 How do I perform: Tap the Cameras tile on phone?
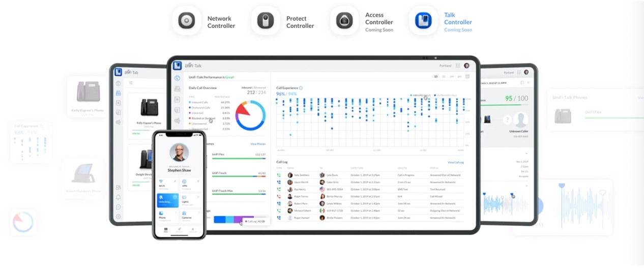(190, 216)
